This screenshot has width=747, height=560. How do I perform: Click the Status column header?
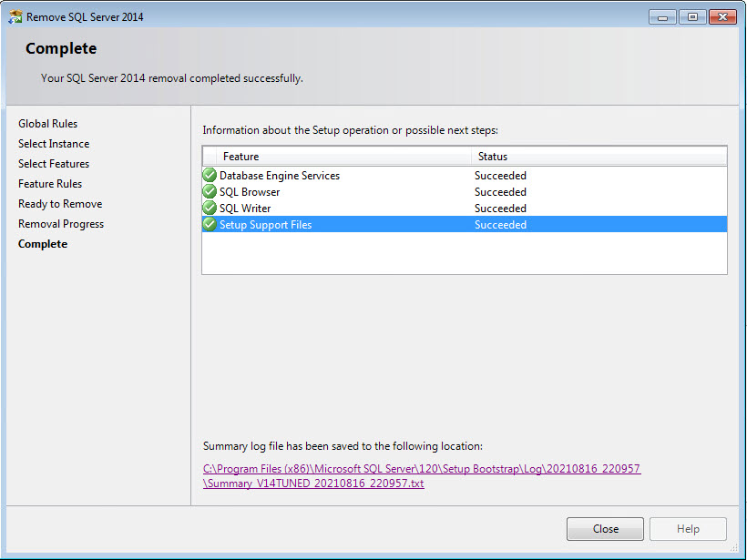point(599,157)
